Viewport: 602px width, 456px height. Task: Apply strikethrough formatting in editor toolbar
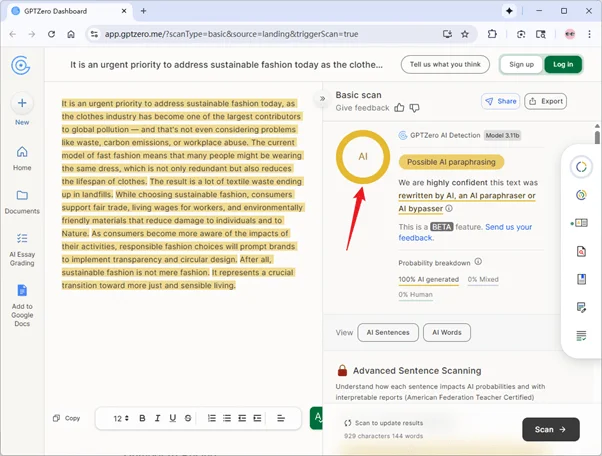click(188, 418)
